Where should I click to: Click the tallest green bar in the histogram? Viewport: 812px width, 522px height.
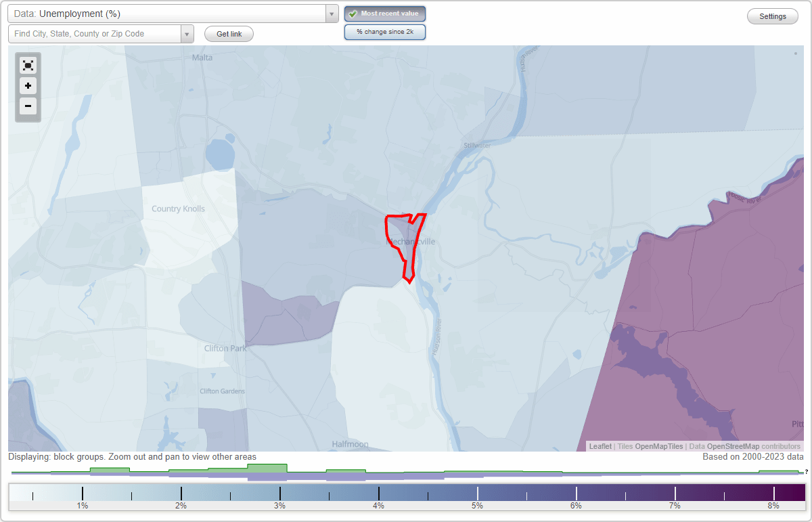point(267,467)
